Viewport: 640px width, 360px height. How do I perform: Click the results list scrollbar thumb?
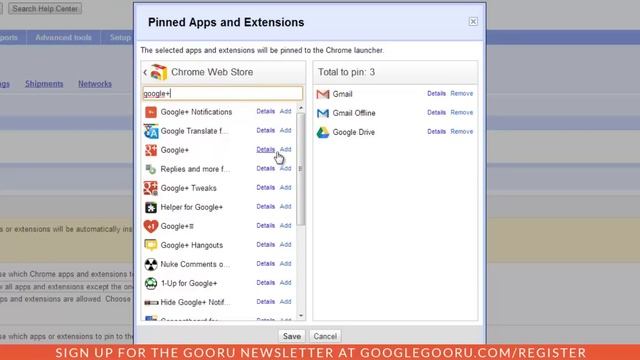301,169
